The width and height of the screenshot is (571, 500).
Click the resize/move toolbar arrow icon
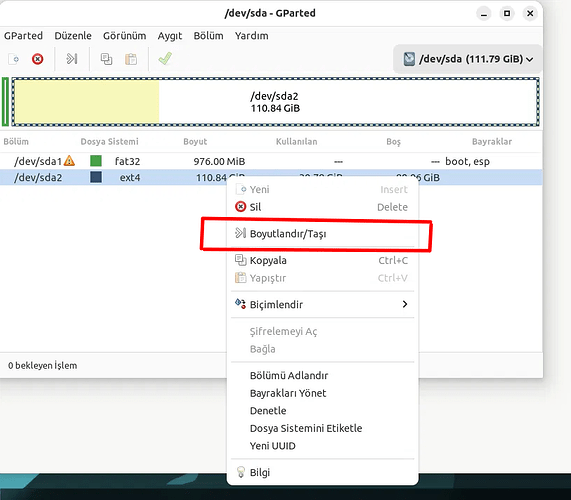tap(71, 59)
